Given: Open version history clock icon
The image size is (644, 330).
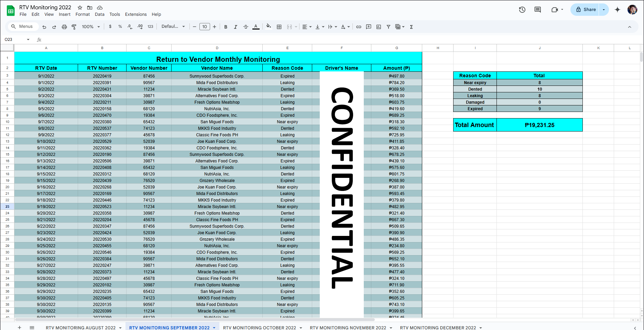Looking at the screenshot, I should (x=522, y=10).
